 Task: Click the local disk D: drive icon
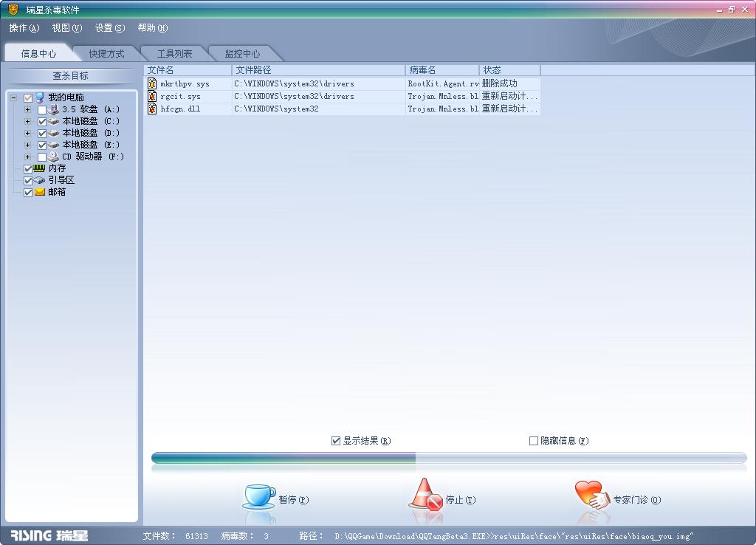[53, 133]
